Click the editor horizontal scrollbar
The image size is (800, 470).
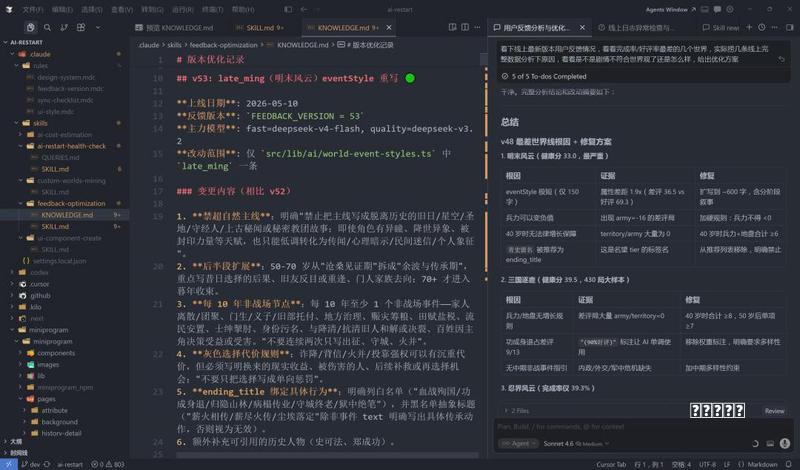327,455
